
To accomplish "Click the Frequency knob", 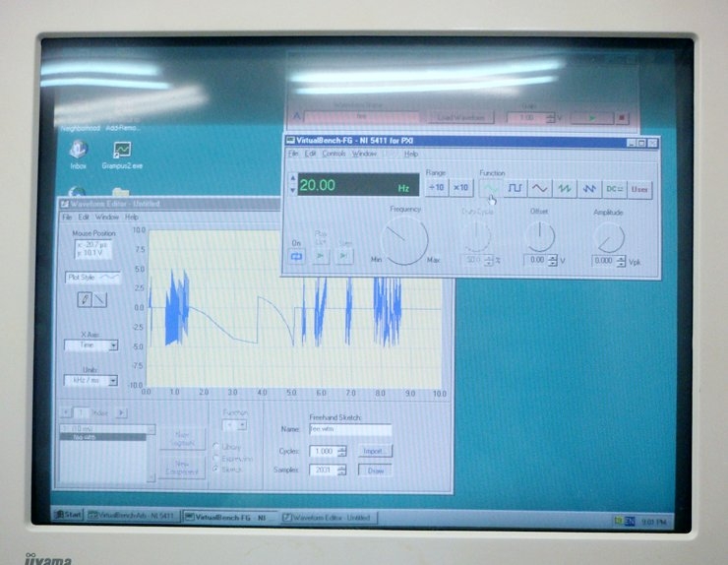I will pyautogui.click(x=404, y=241).
